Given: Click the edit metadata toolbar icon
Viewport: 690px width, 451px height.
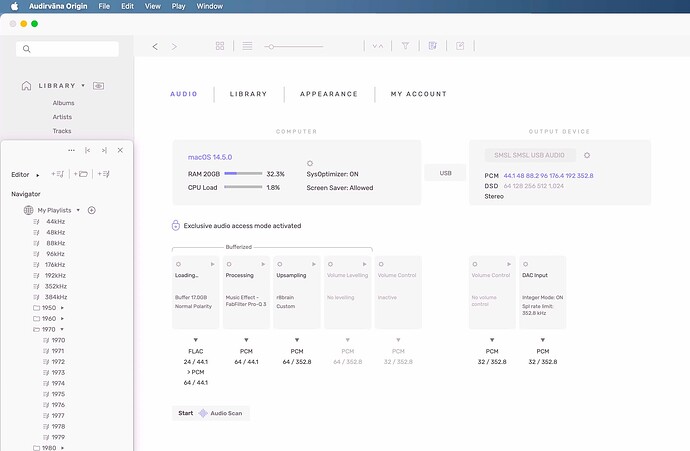Looking at the screenshot, I should 460,46.
